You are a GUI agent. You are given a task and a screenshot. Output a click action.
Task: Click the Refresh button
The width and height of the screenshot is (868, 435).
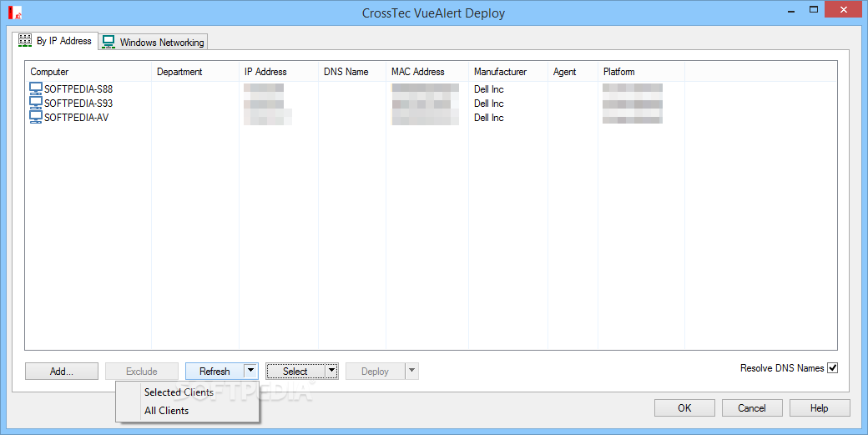pyautogui.click(x=214, y=372)
